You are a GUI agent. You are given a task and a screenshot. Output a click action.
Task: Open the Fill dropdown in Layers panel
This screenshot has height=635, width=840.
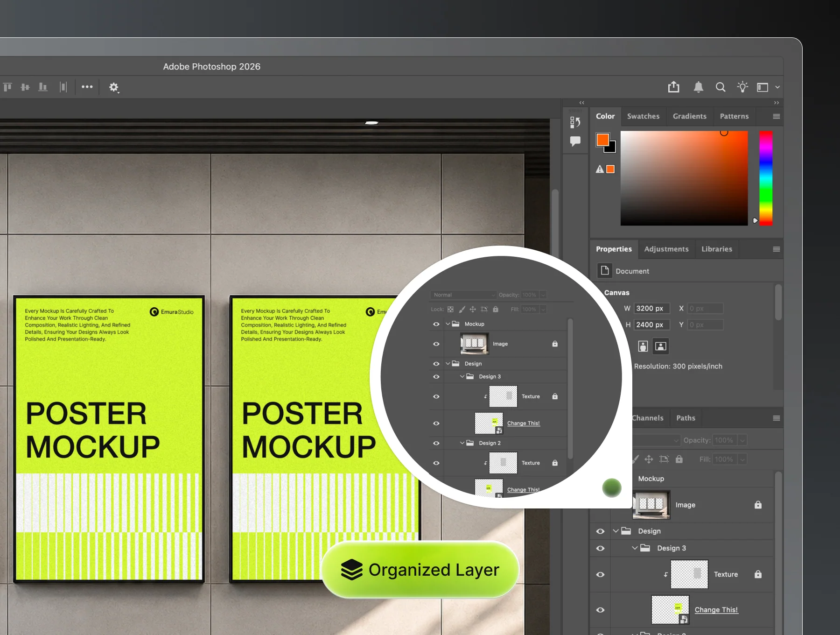pyautogui.click(x=742, y=459)
